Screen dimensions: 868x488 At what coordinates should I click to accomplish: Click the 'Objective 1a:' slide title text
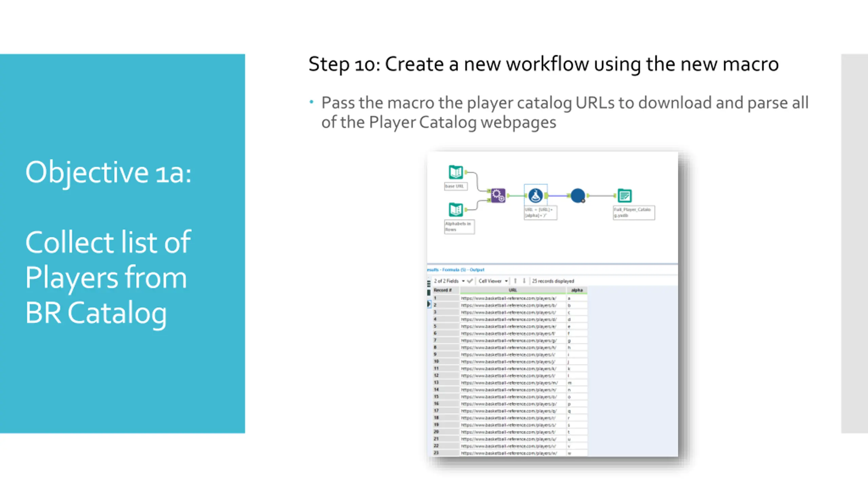pyautogui.click(x=108, y=172)
